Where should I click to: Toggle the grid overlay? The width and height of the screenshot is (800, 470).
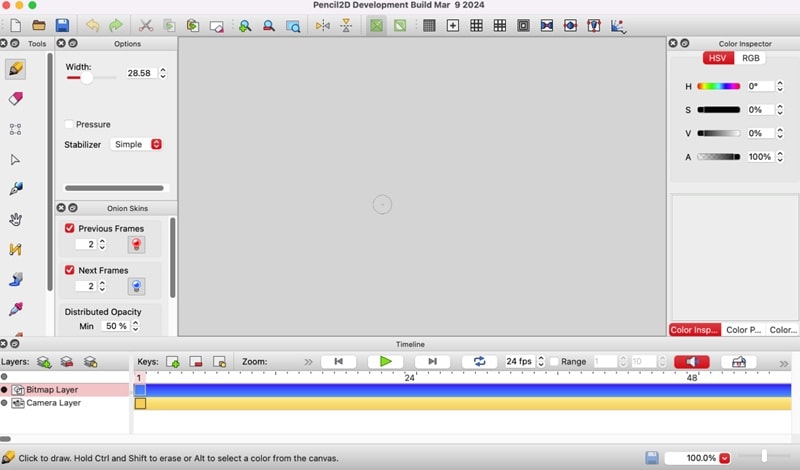429,26
